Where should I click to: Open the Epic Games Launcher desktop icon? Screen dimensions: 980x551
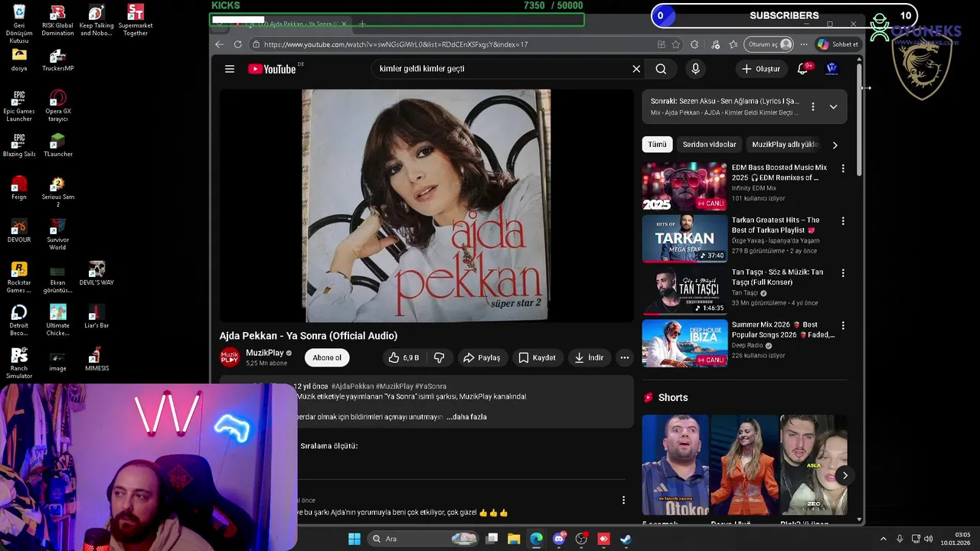pyautogui.click(x=19, y=106)
